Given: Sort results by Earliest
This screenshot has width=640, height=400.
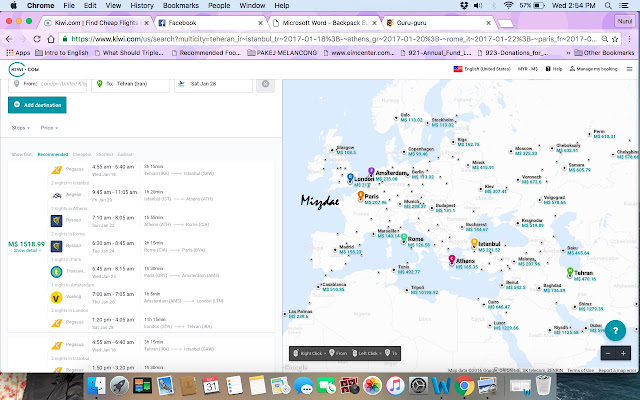Looking at the screenshot, I should coord(124,154).
